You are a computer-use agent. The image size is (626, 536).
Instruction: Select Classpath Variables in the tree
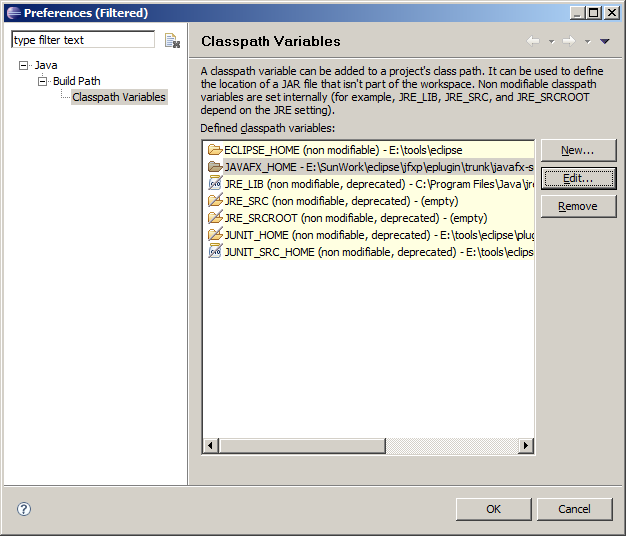pos(119,97)
